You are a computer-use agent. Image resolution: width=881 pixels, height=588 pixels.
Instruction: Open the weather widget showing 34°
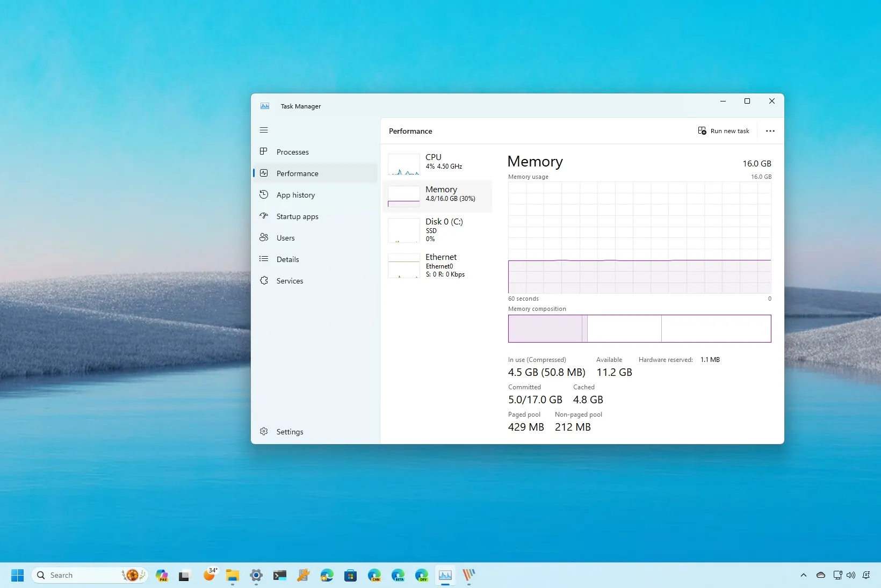point(210,575)
